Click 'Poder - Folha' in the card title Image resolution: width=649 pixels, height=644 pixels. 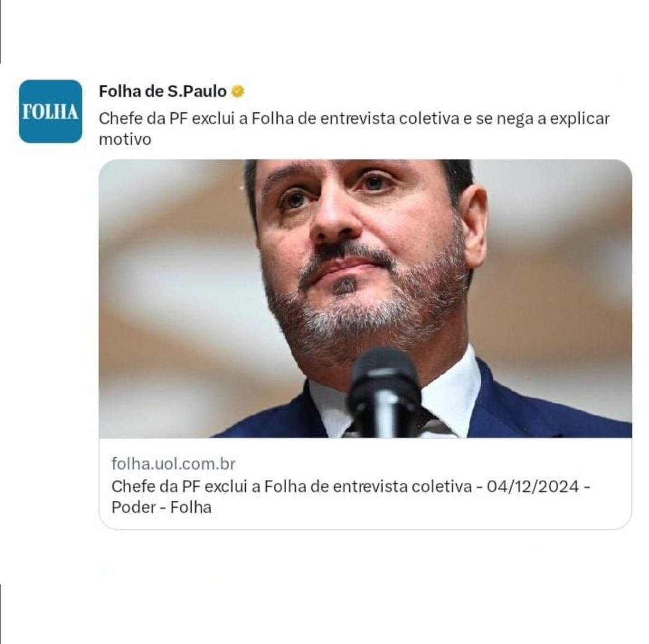tap(161, 507)
